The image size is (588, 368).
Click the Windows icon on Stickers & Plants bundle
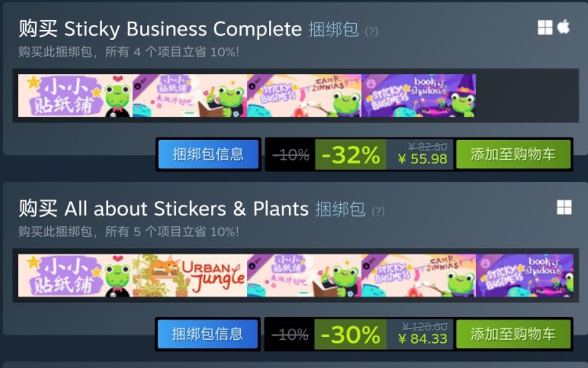[x=564, y=207]
